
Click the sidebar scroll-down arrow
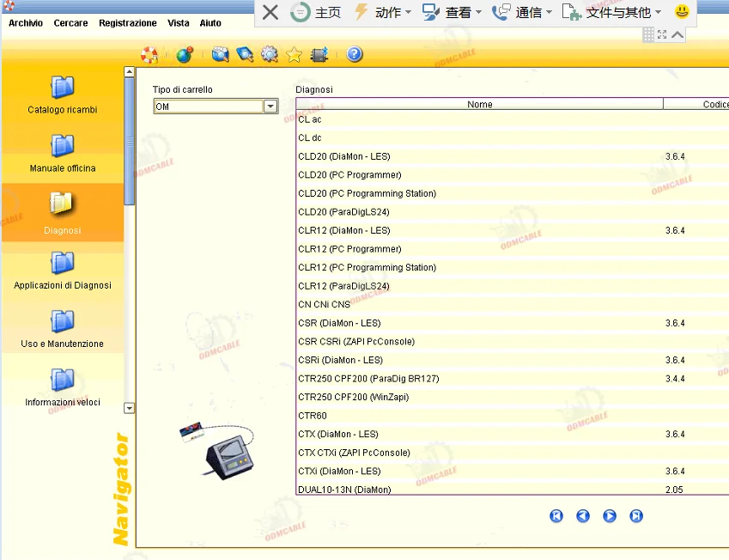(x=130, y=408)
